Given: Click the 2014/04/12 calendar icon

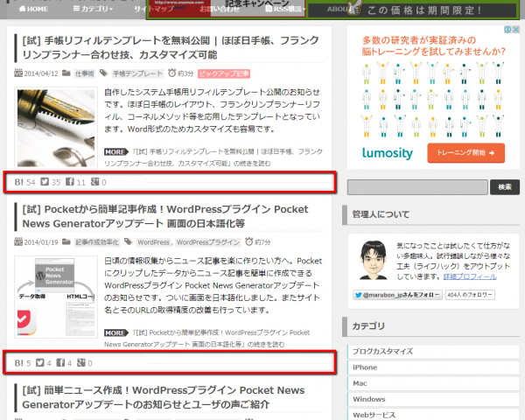Looking at the screenshot, I should point(18,73).
